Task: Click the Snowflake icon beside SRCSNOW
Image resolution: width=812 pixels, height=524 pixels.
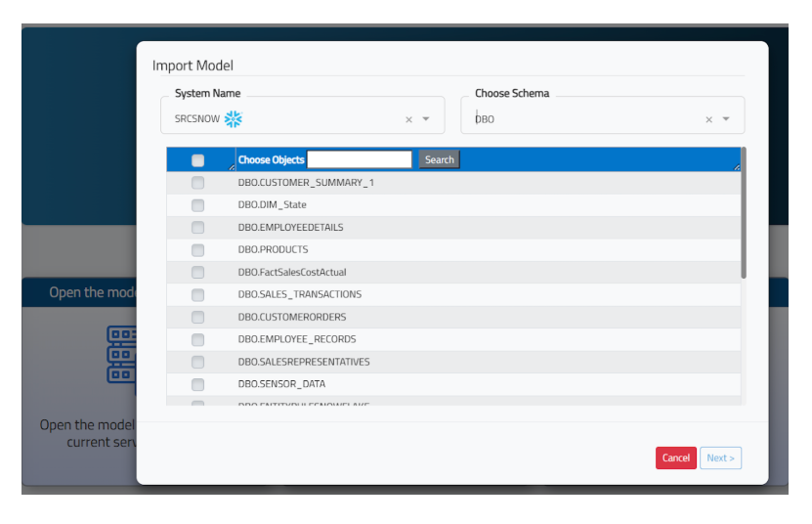Action: 233,119
